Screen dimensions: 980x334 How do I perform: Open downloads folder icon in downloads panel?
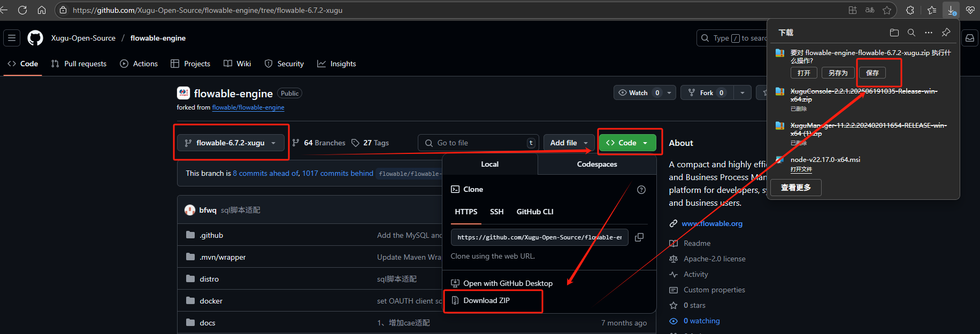coord(894,33)
